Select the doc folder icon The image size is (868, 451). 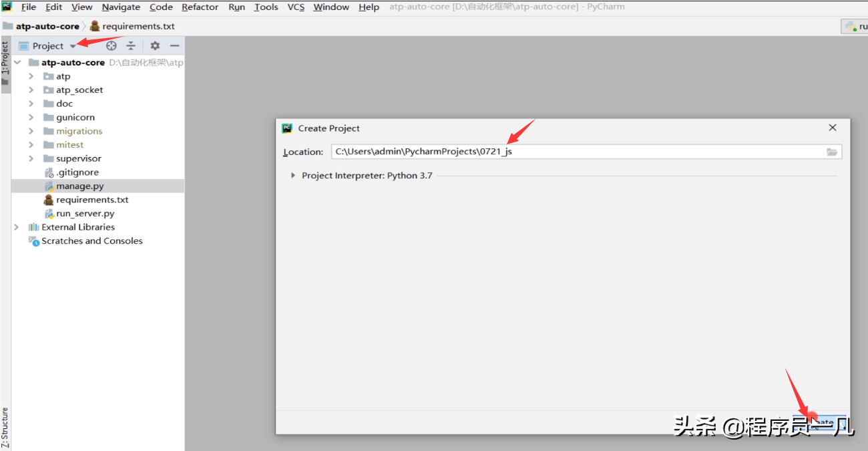point(48,104)
